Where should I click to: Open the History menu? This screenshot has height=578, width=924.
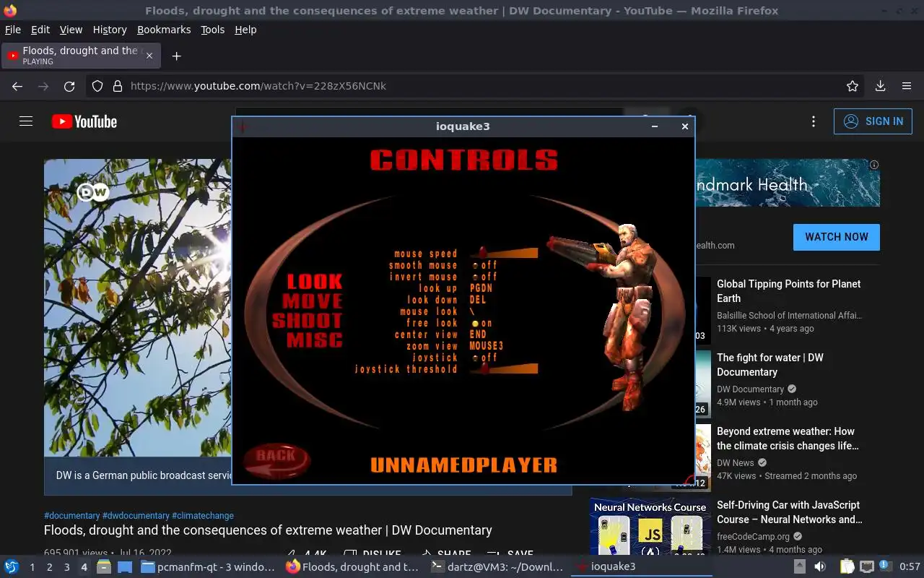(110, 30)
